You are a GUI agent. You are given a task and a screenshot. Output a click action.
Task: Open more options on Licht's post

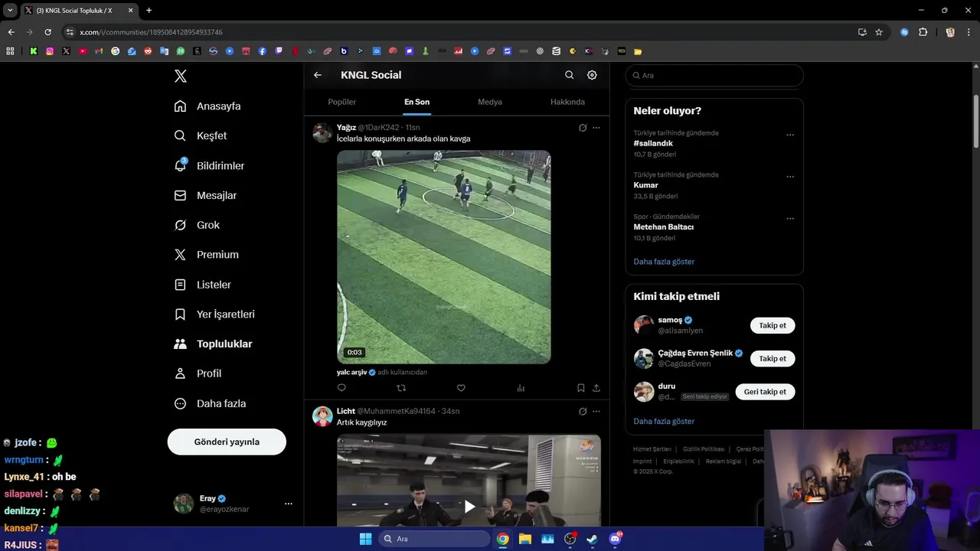pos(596,411)
